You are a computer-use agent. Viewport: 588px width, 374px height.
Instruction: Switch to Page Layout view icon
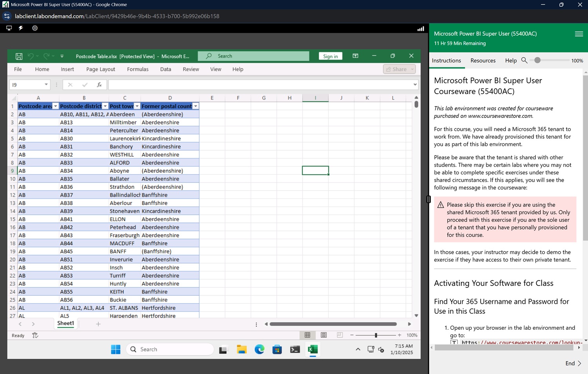point(324,335)
